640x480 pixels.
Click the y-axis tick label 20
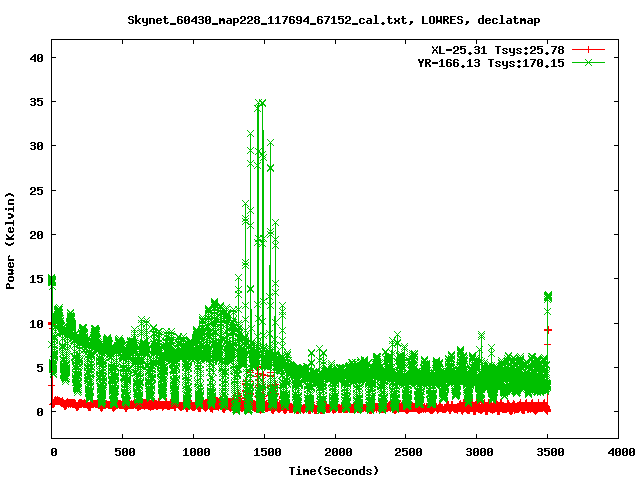(36, 235)
